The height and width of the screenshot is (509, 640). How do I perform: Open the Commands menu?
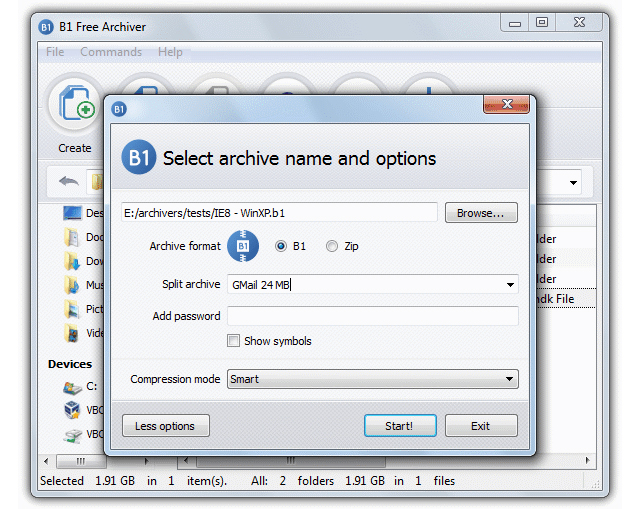[x=111, y=52]
